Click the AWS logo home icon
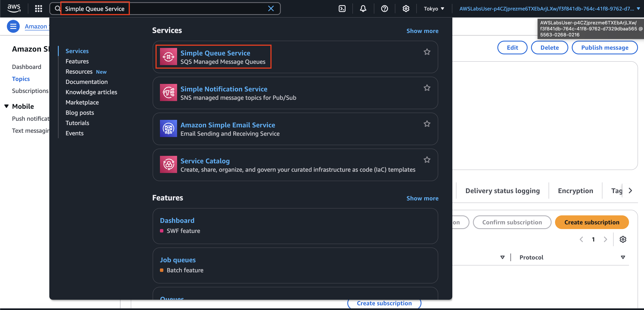 click(x=14, y=8)
